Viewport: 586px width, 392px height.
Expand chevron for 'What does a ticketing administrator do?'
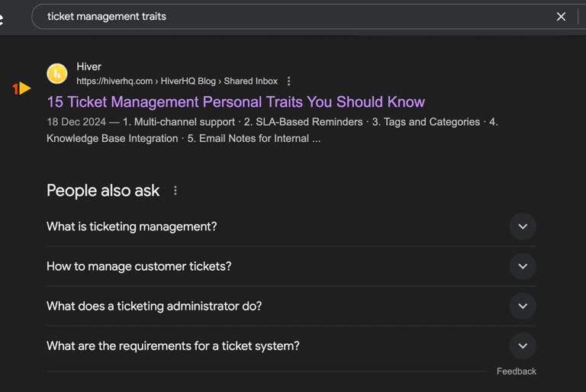523,306
